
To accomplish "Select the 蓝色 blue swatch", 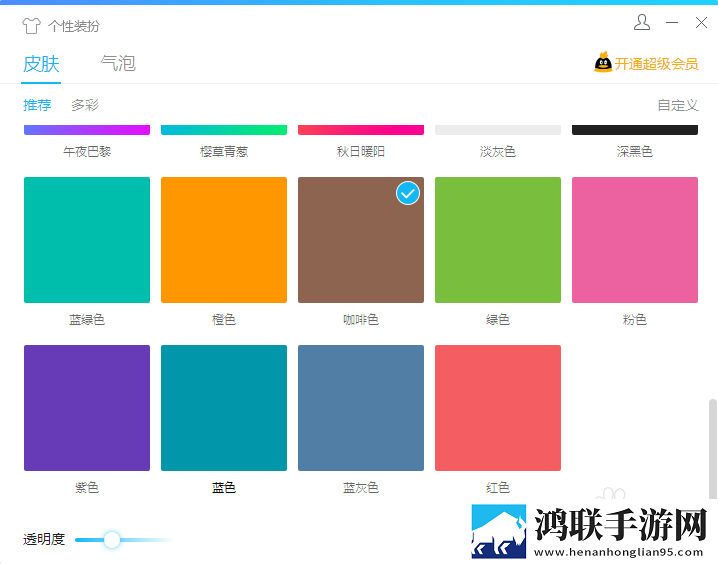I will (224, 408).
